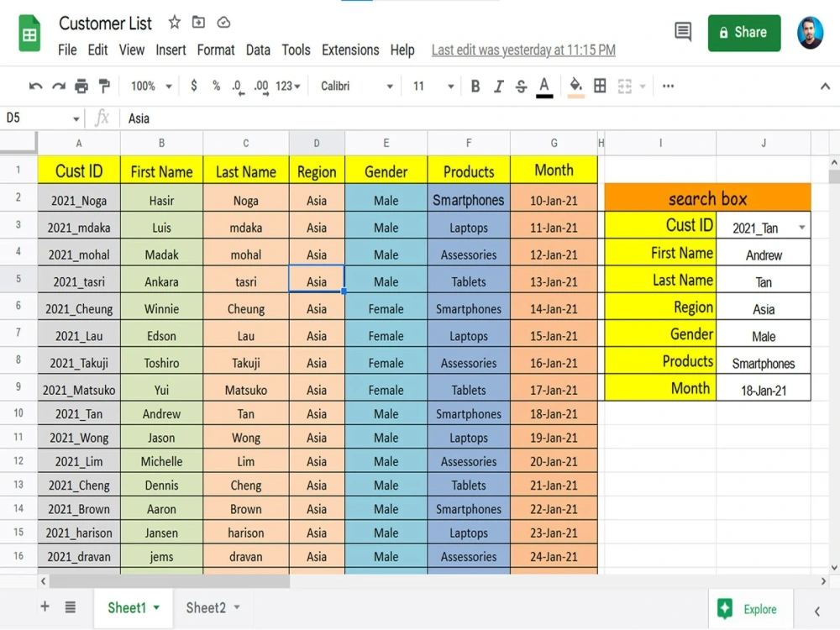Select the Paint format tool
840x630 pixels.
tap(104, 87)
